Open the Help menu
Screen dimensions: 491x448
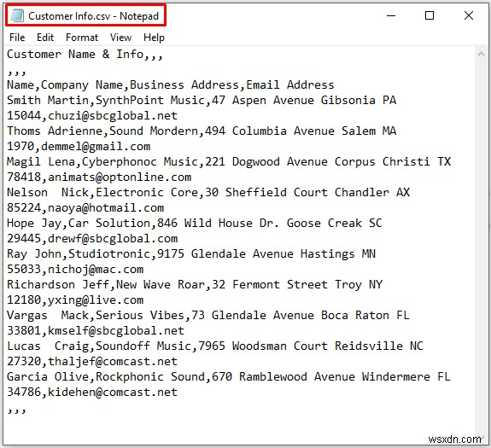[154, 38]
